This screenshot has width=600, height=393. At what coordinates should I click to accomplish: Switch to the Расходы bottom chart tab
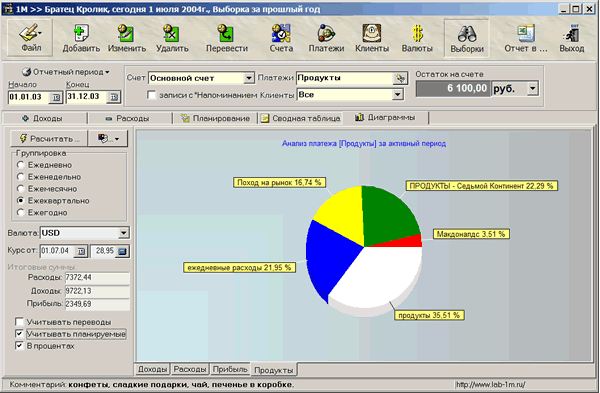point(190,369)
